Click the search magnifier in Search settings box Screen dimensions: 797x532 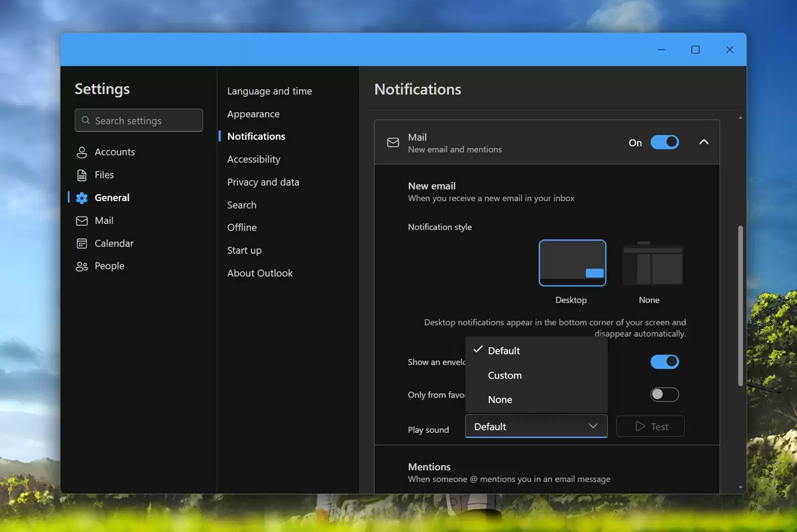[86, 120]
